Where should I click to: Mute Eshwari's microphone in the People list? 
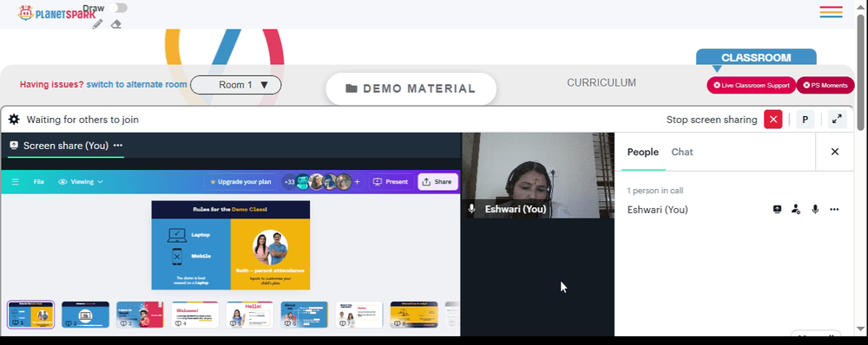[815, 210]
